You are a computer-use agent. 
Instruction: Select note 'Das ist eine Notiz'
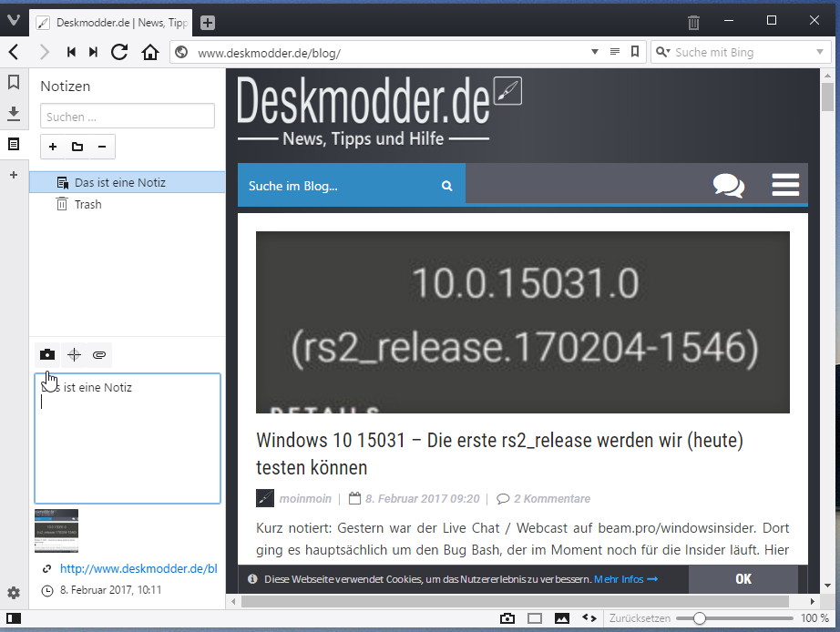128,183
